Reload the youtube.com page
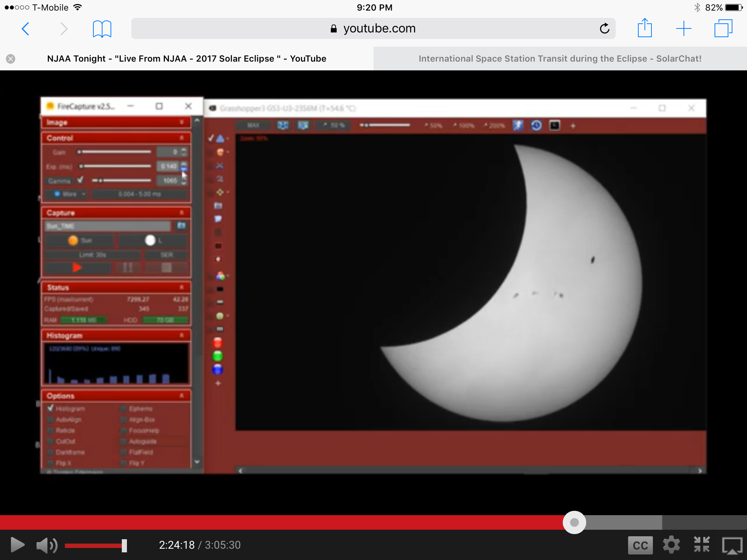 (x=604, y=28)
